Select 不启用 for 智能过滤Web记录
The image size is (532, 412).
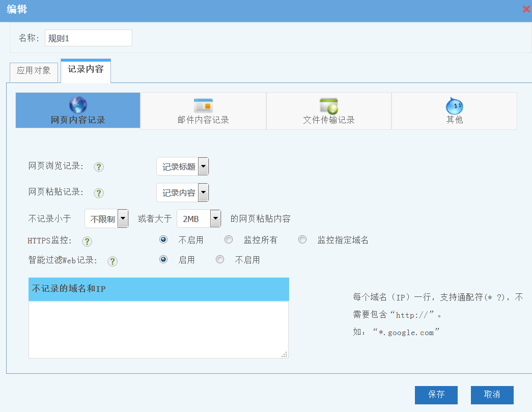(220, 259)
